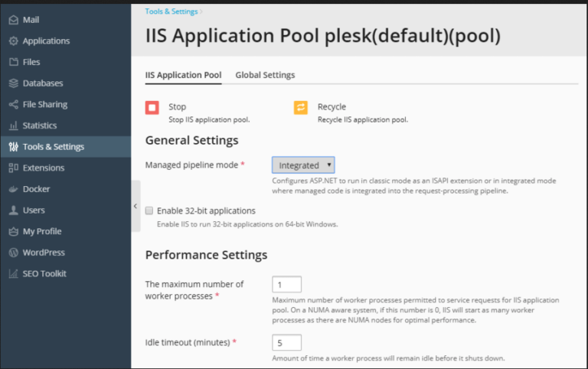Image resolution: width=588 pixels, height=369 pixels.
Task: Go to SEO Toolkit in the sidebar
Action: (44, 273)
